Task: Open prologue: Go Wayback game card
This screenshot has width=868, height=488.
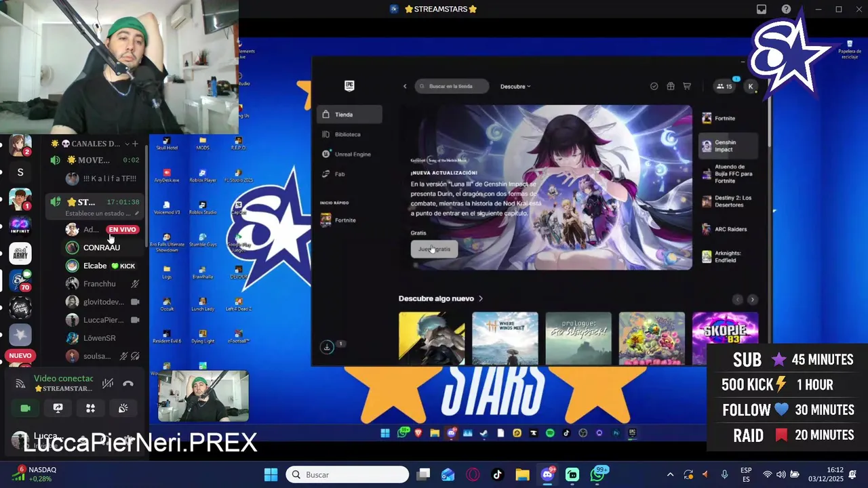Action: [578, 338]
